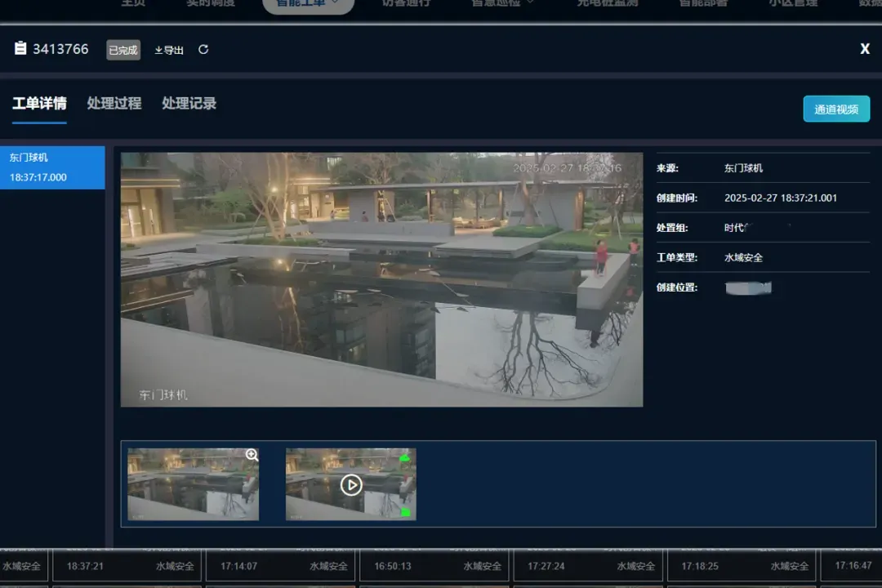Switch to the 处理记录 tab
This screenshot has height=588, width=882.
(x=189, y=104)
